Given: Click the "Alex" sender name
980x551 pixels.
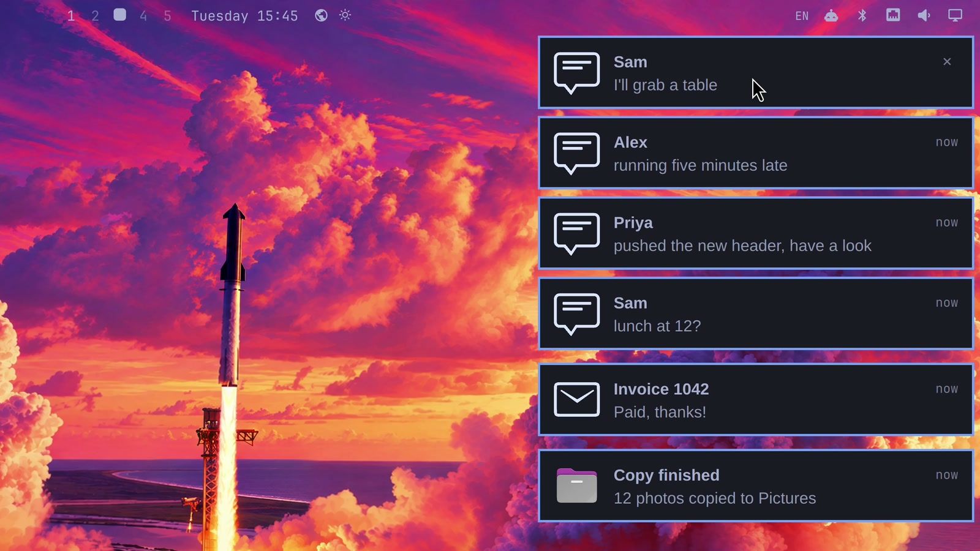Looking at the screenshot, I should (630, 142).
